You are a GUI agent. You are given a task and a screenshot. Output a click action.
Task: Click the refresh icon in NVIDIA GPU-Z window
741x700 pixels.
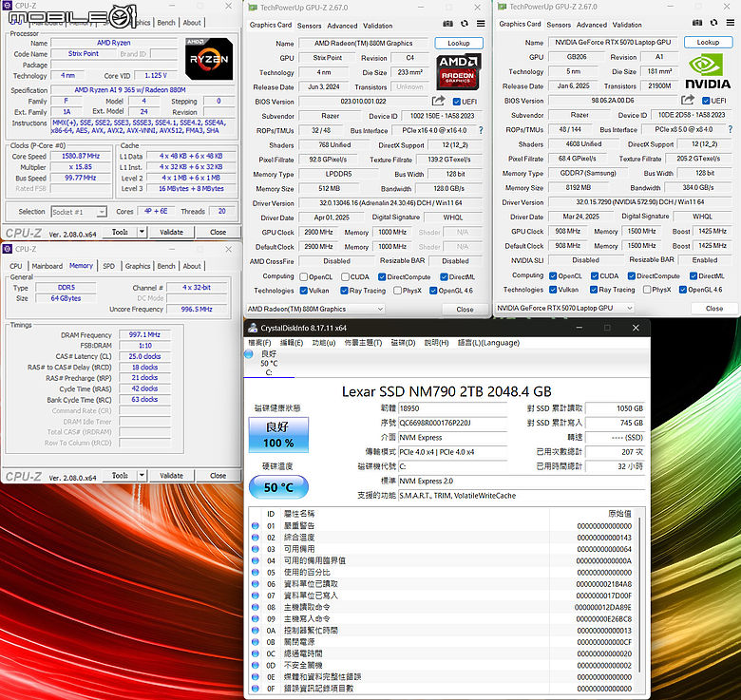713,23
